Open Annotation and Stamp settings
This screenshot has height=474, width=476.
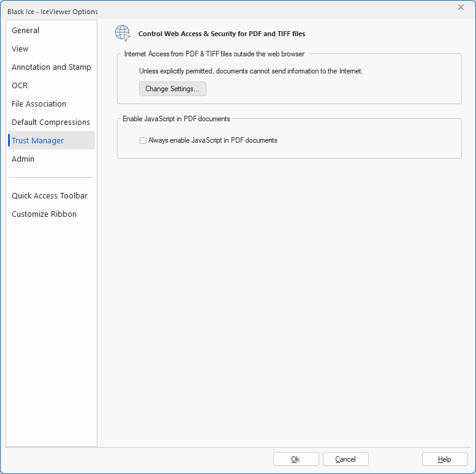(x=51, y=67)
